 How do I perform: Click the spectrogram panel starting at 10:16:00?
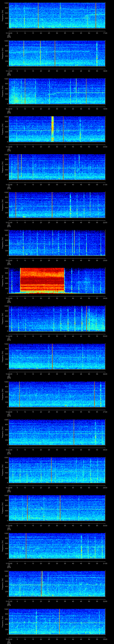click(57, 16)
